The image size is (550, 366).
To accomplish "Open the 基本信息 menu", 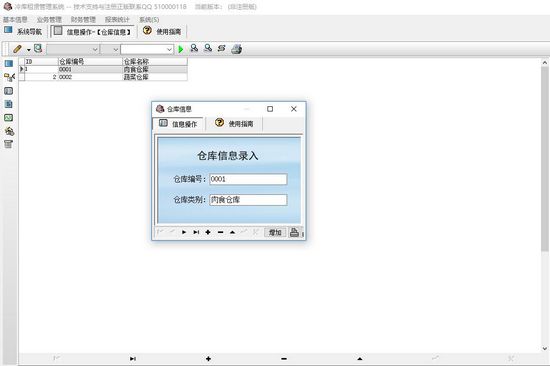I will (15, 20).
